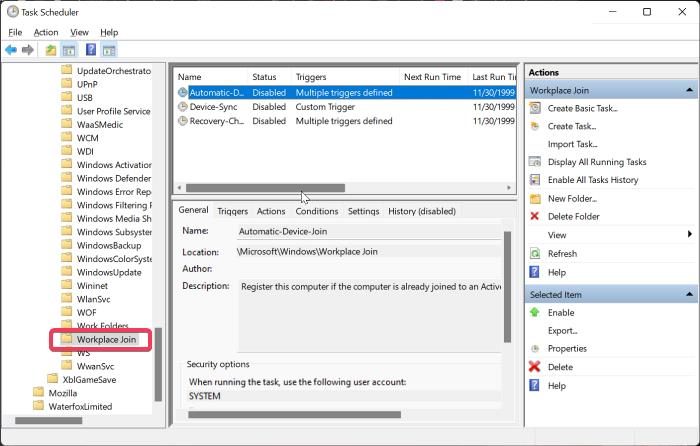Viewport: 700px width, 446px height.
Task: Click the Recovery-Check task clock icon
Action: [x=183, y=121]
